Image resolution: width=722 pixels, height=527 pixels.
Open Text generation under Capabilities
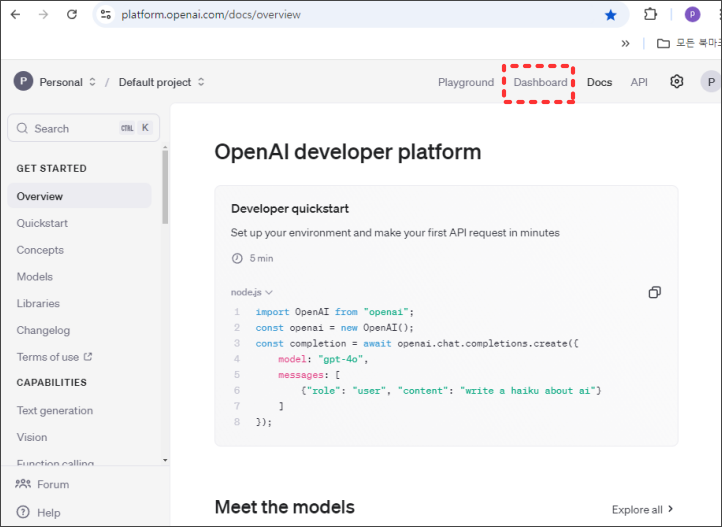[x=55, y=411]
